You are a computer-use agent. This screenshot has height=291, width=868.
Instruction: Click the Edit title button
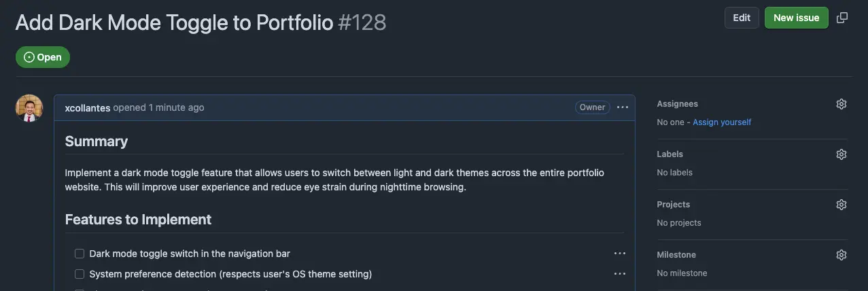742,18
